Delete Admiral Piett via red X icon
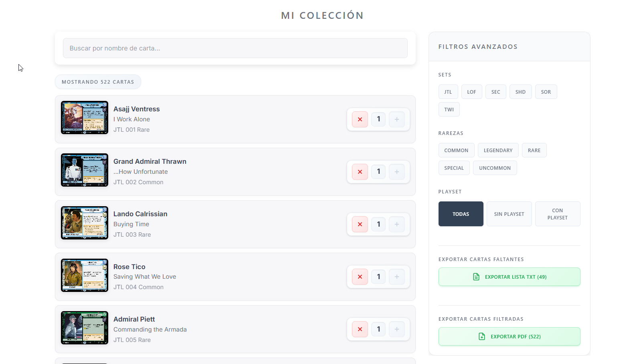Screen dimensions: 639x364 point(360,329)
